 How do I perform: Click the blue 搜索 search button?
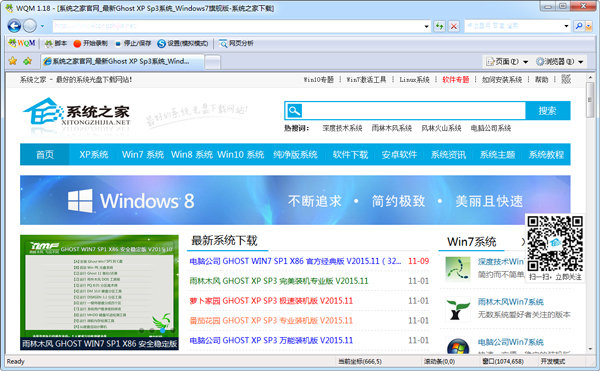[548, 111]
